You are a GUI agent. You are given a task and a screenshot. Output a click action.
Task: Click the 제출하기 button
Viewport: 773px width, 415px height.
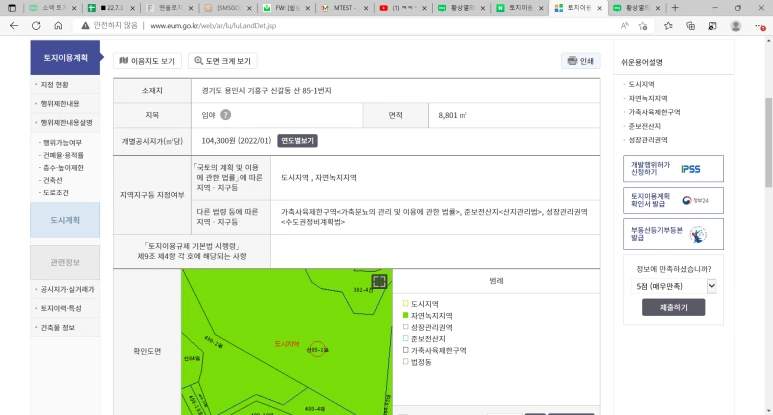click(x=673, y=307)
